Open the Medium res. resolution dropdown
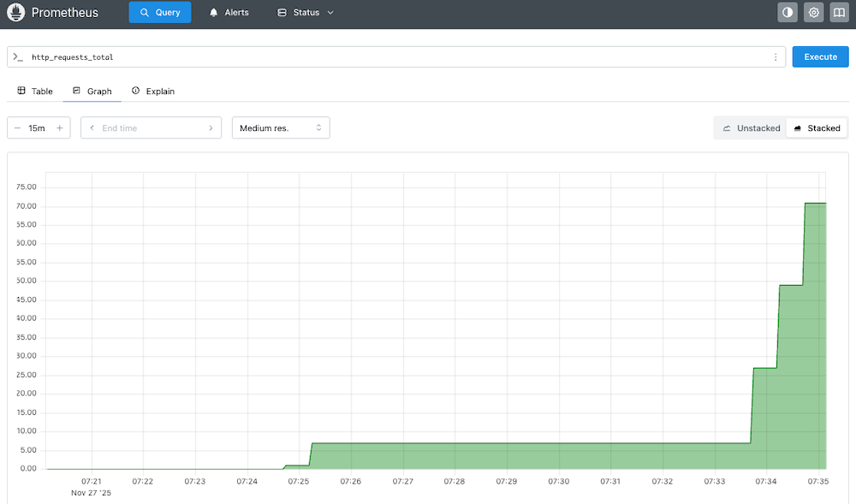The height and width of the screenshot is (504, 856). [281, 128]
